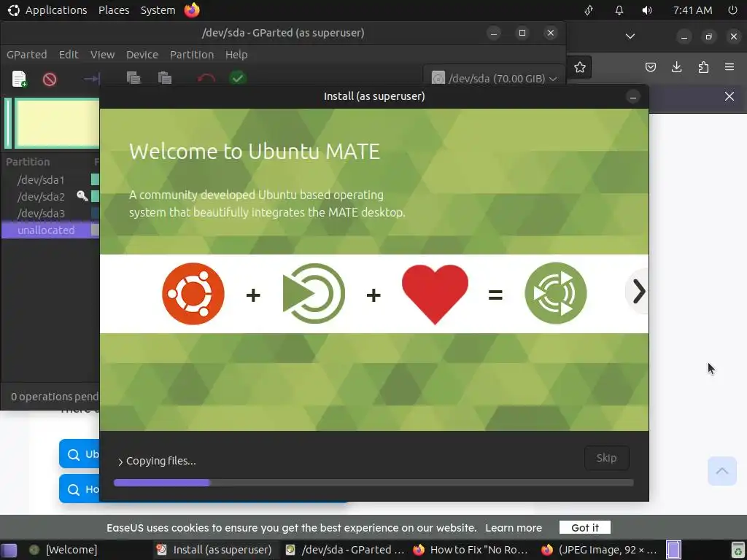Click the installer copying files progress bar
The height and width of the screenshot is (560, 747).
373,483
